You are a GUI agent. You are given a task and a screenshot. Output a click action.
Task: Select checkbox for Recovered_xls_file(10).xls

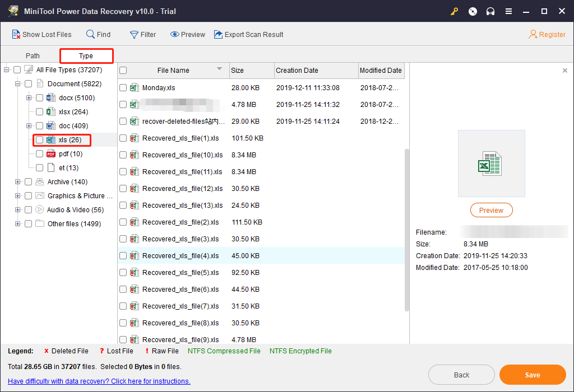(x=123, y=155)
